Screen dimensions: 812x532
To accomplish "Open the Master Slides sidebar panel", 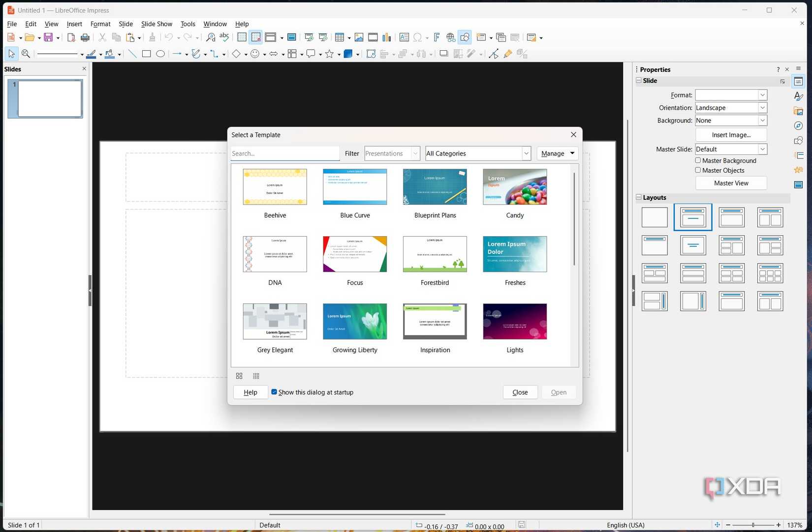I will (x=799, y=185).
